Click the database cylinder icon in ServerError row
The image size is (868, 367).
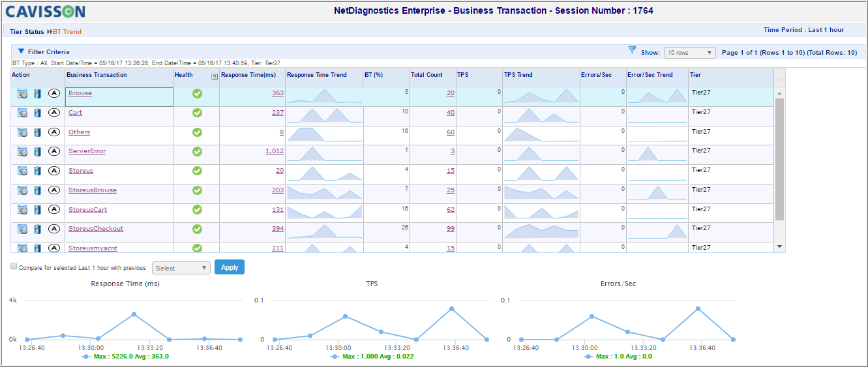tap(38, 152)
